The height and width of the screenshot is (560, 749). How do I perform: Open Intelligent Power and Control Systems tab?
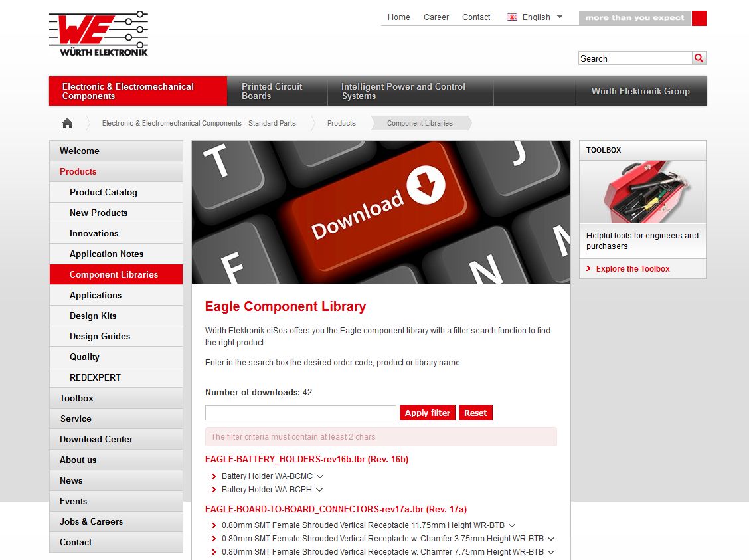coord(411,91)
